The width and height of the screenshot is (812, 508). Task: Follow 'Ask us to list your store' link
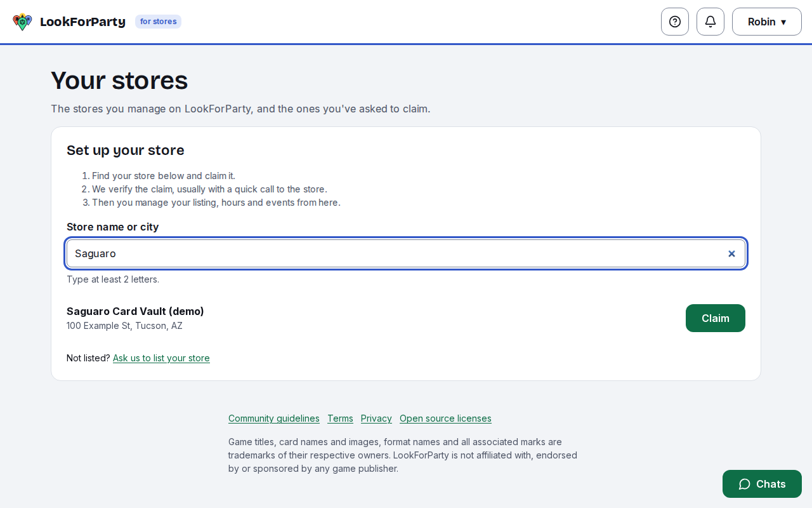(161, 358)
